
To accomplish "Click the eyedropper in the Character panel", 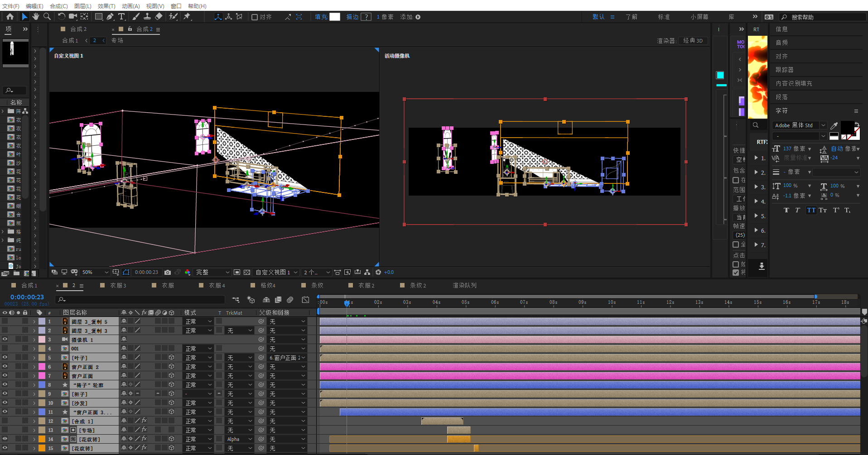I will 834,125.
